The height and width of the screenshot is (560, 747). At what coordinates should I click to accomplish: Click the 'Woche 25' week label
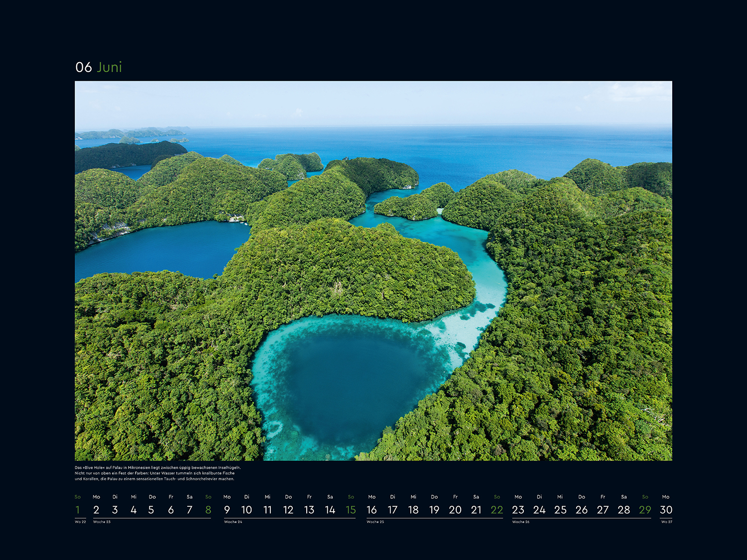click(x=375, y=522)
